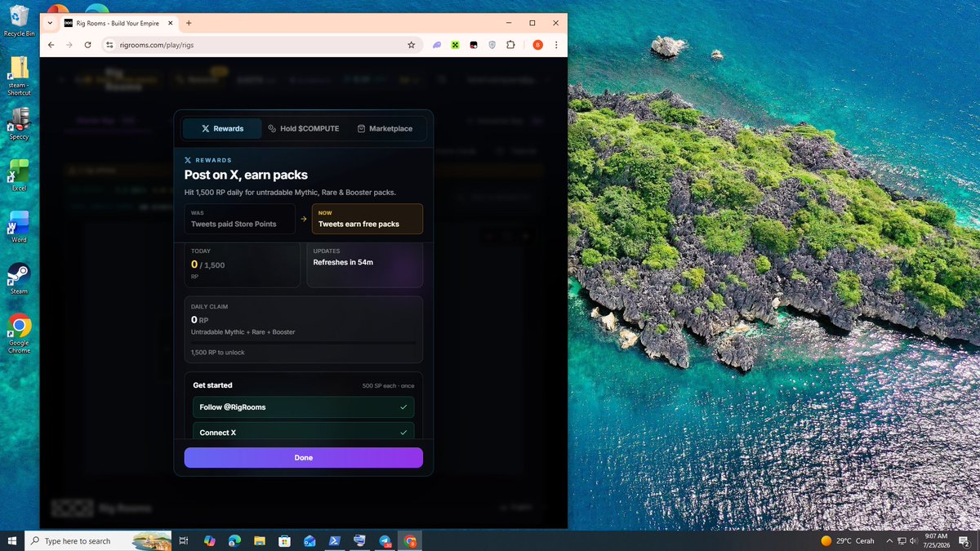
Task: Select the Rig Rooms - Build Your Empire tab
Action: click(x=119, y=23)
